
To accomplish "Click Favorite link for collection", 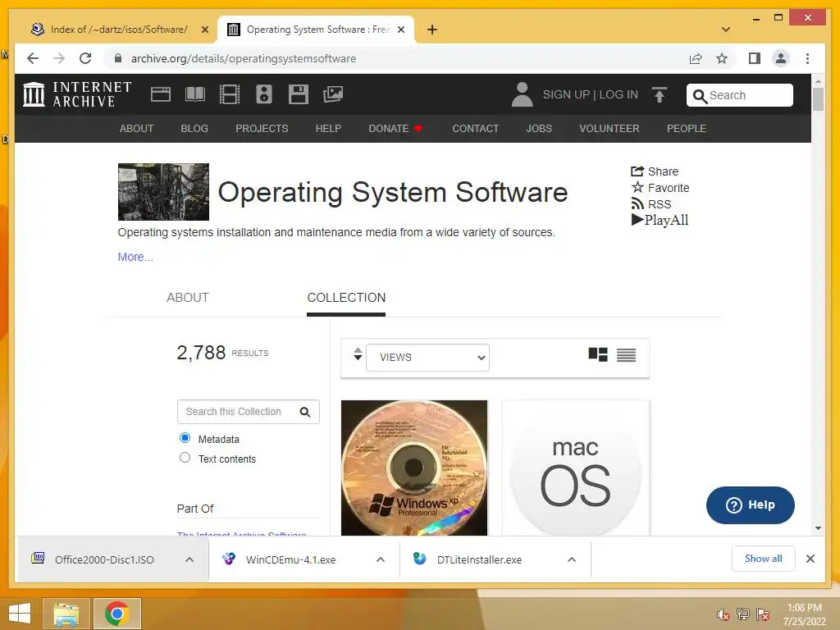I will click(x=660, y=188).
